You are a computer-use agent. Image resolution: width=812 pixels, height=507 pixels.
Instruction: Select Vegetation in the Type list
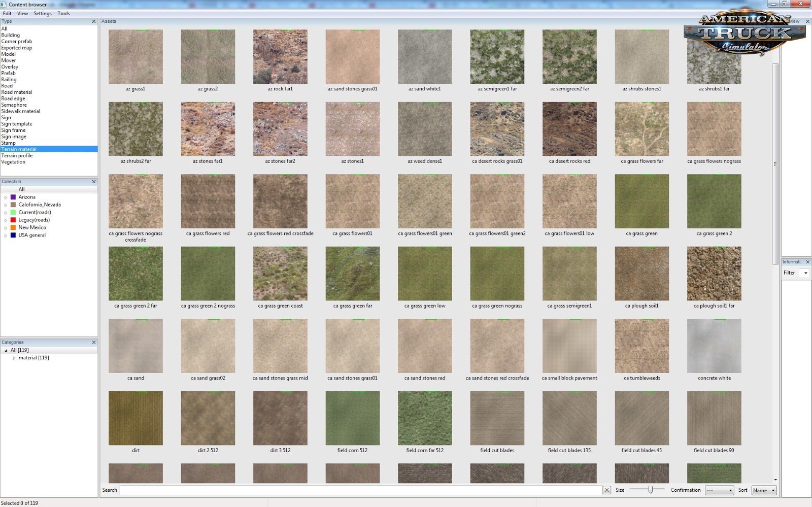pyautogui.click(x=13, y=162)
